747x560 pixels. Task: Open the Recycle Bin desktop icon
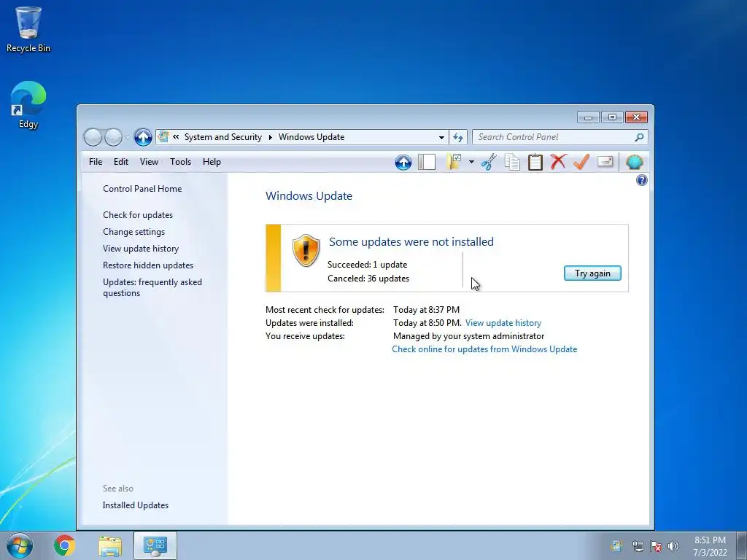click(x=28, y=29)
